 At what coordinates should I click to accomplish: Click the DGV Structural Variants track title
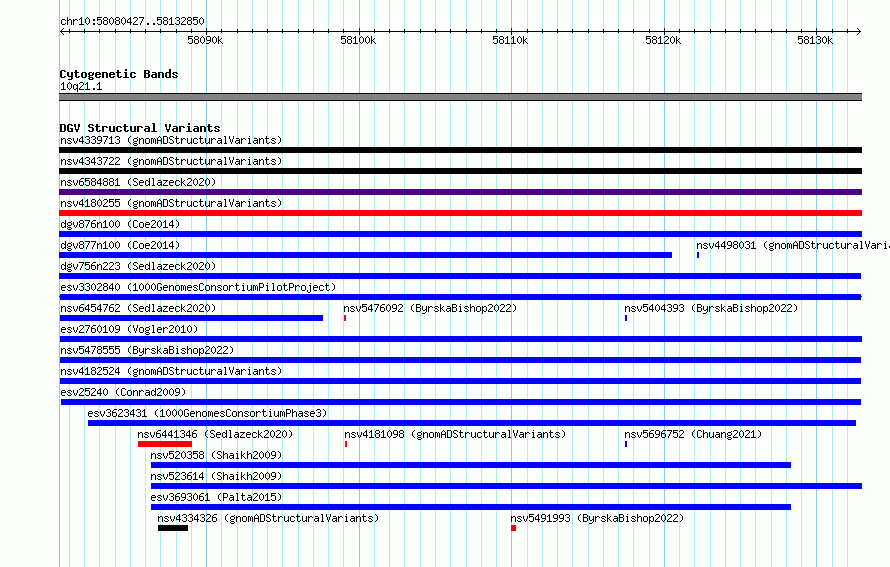pos(140,128)
